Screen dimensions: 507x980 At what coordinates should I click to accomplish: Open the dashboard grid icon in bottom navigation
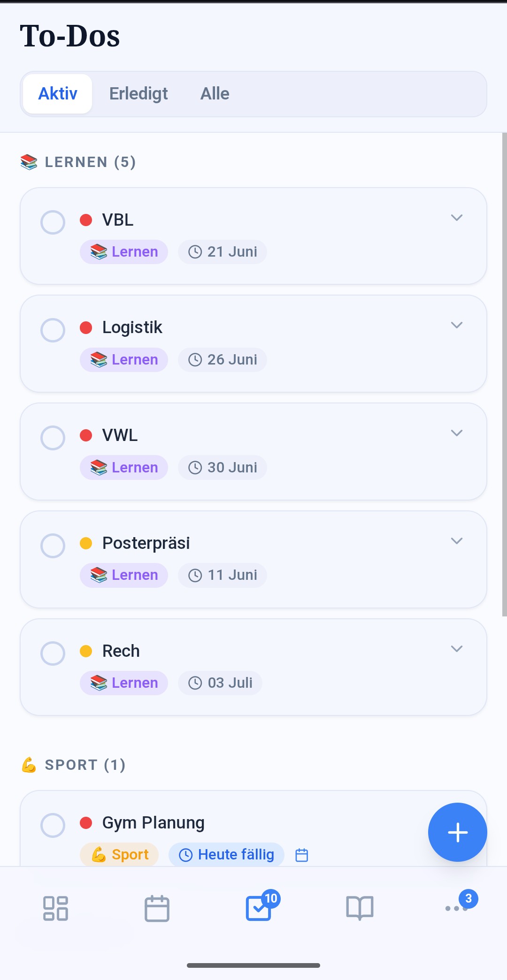click(55, 908)
